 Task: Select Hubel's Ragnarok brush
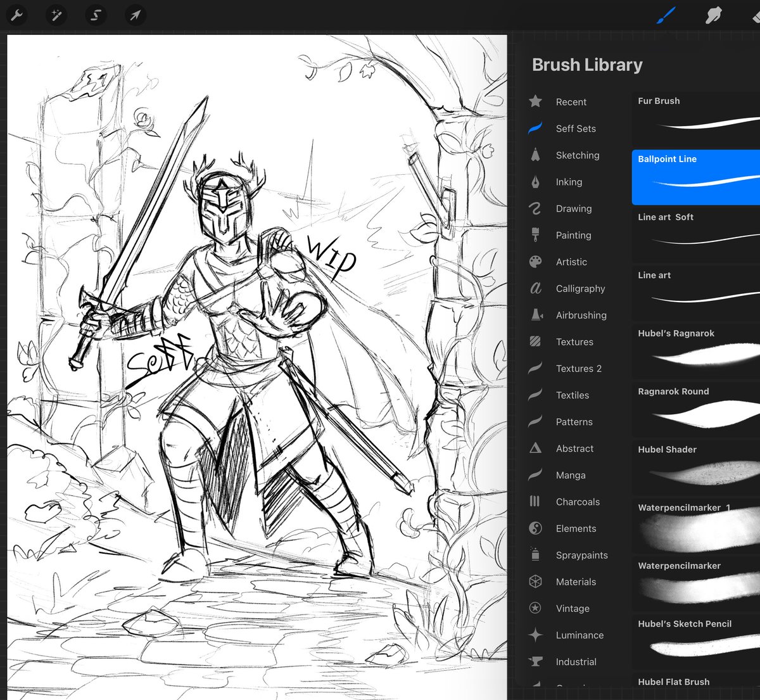(697, 352)
